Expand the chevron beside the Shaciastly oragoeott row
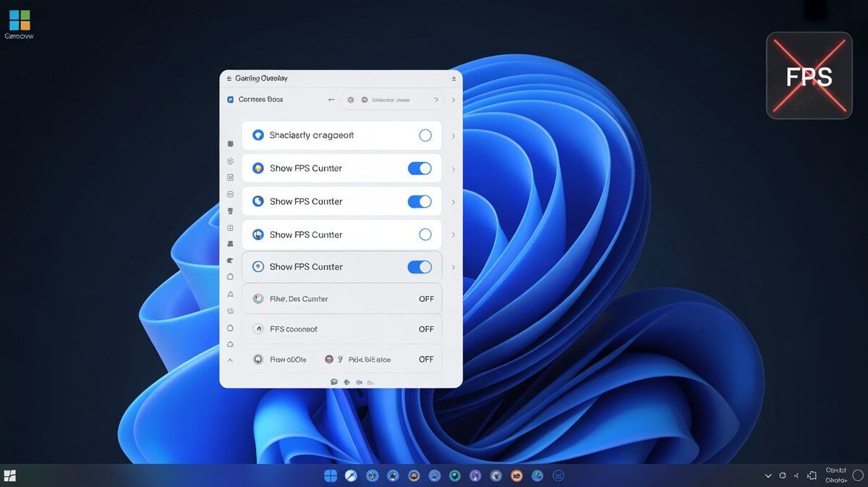This screenshot has width=868, height=487. click(454, 136)
